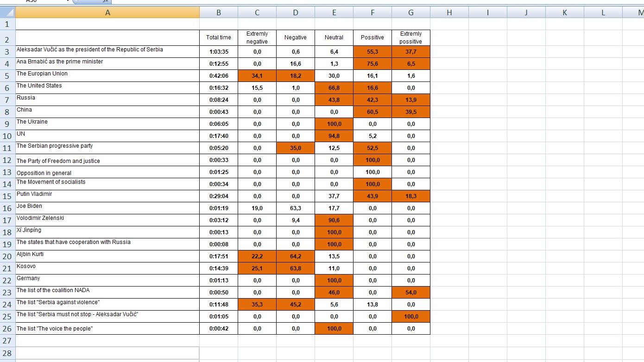Screen dimensions: 644x362
Task: Click the column H header
Action: coord(449,12)
